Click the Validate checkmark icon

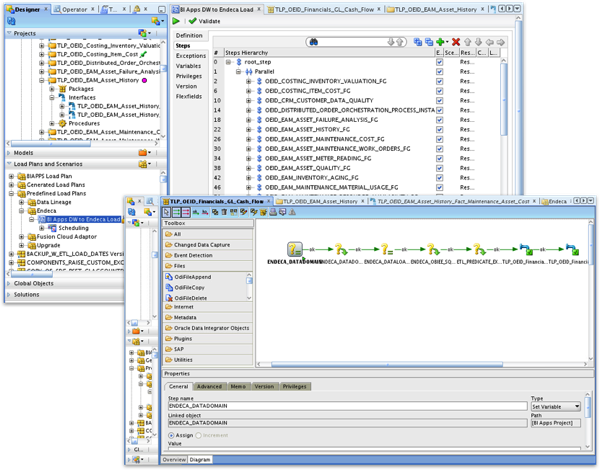(x=192, y=21)
